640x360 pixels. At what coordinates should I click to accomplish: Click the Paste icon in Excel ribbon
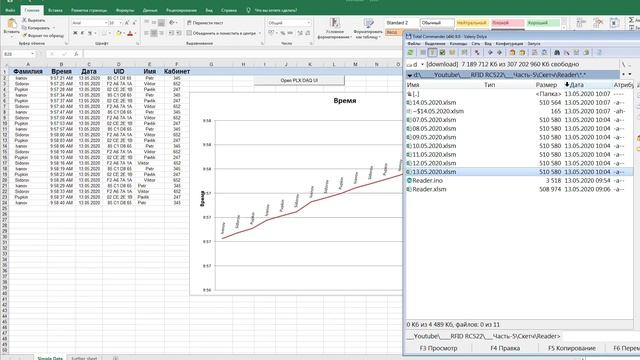pos(12,24)
